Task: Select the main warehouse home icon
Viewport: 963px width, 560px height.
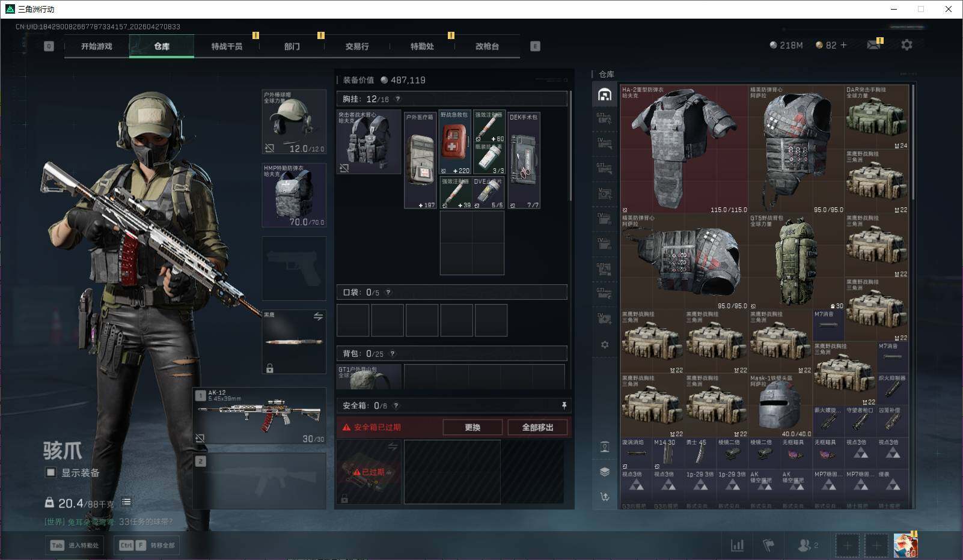Action: pyautogui.click(x=605, y=95)
